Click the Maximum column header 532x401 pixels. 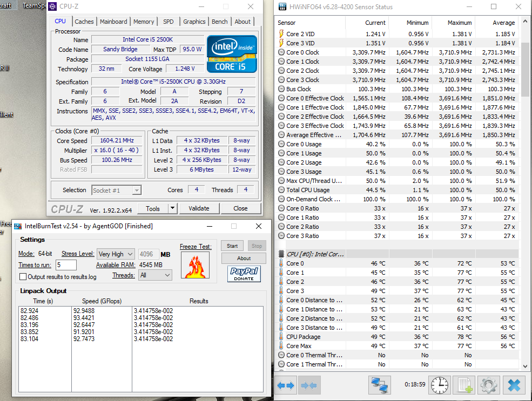pyautogui.click(x=453, y=23)
